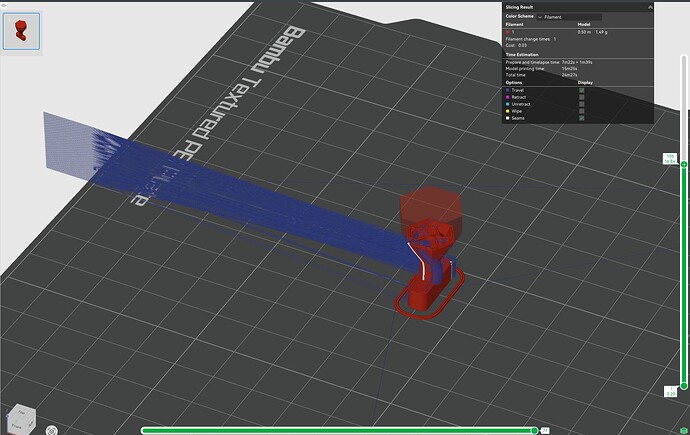Enable the Retract display checkbox

point(582,97)
